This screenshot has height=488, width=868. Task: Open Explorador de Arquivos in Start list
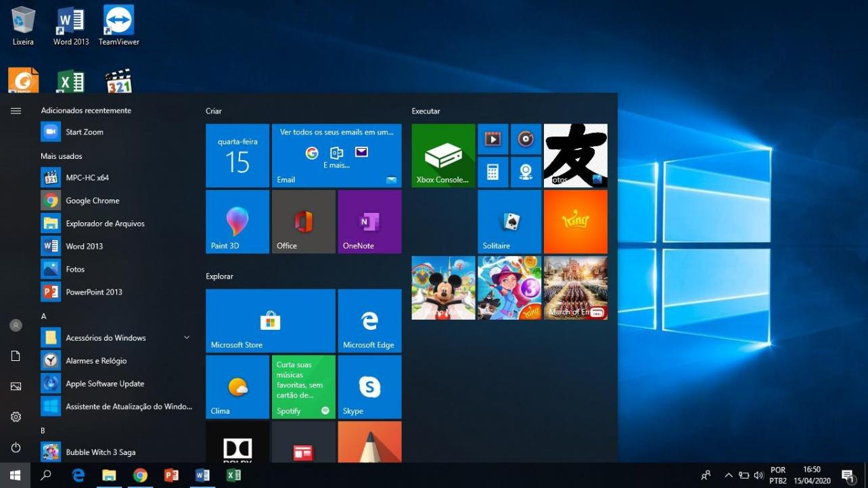[116, 224]
